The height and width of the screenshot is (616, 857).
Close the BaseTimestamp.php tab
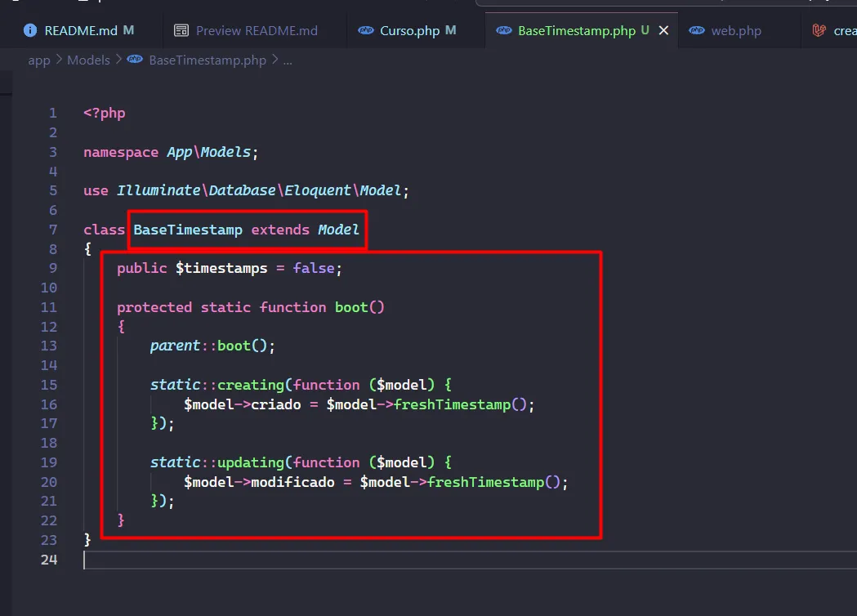click(663, 31)
